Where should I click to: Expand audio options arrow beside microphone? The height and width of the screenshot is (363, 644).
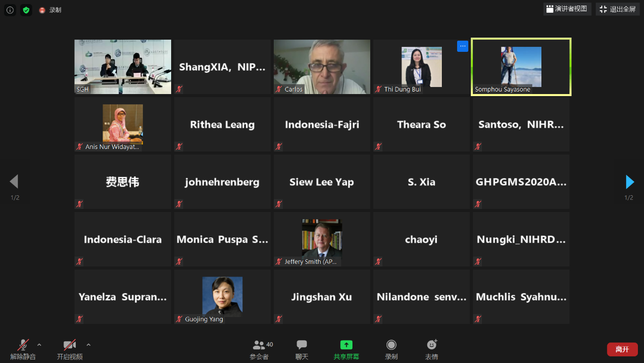click(x=39, y=345)
